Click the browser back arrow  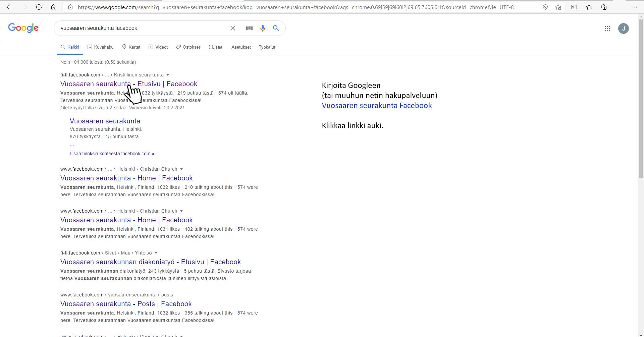9,7
